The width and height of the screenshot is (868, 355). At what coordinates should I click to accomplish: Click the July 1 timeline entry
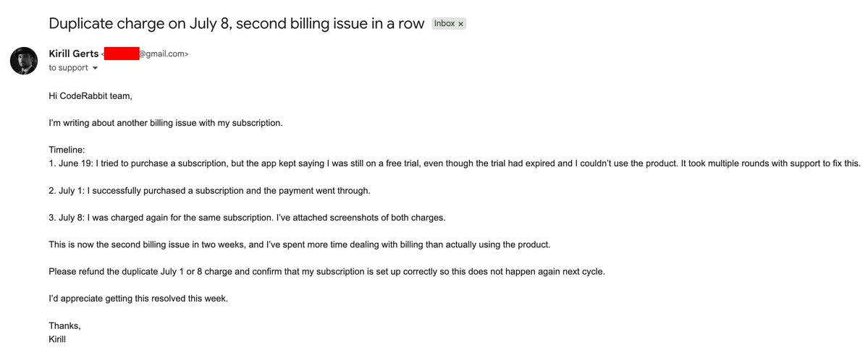(x=209, y=191)
